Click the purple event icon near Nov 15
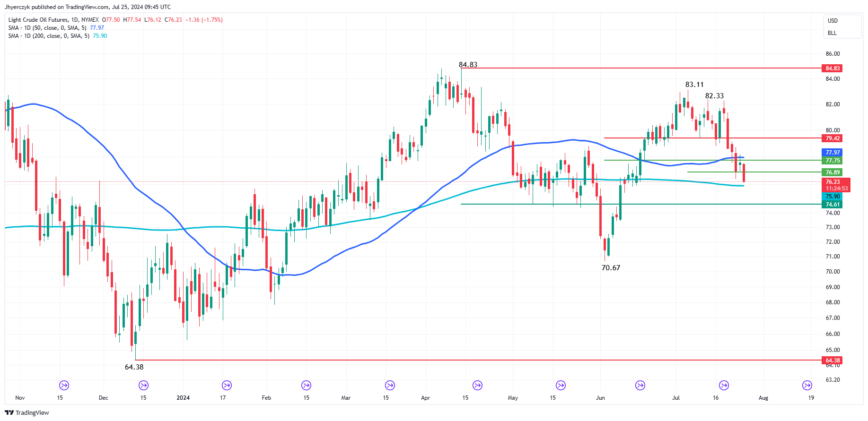Image resolution: width=868 pixels, height=421 pixels. (x=64, y=385)
